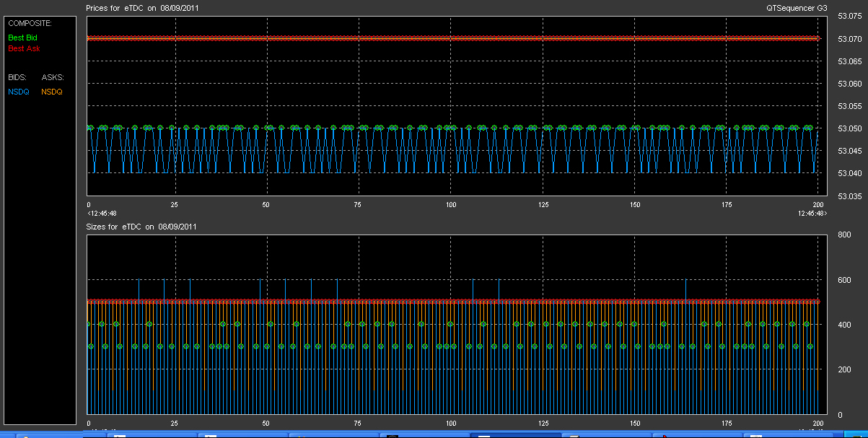The height and width of the screenshot is (438, 868).
Task: Click the ASKS column heading in legend
Action: coord(53,76)
